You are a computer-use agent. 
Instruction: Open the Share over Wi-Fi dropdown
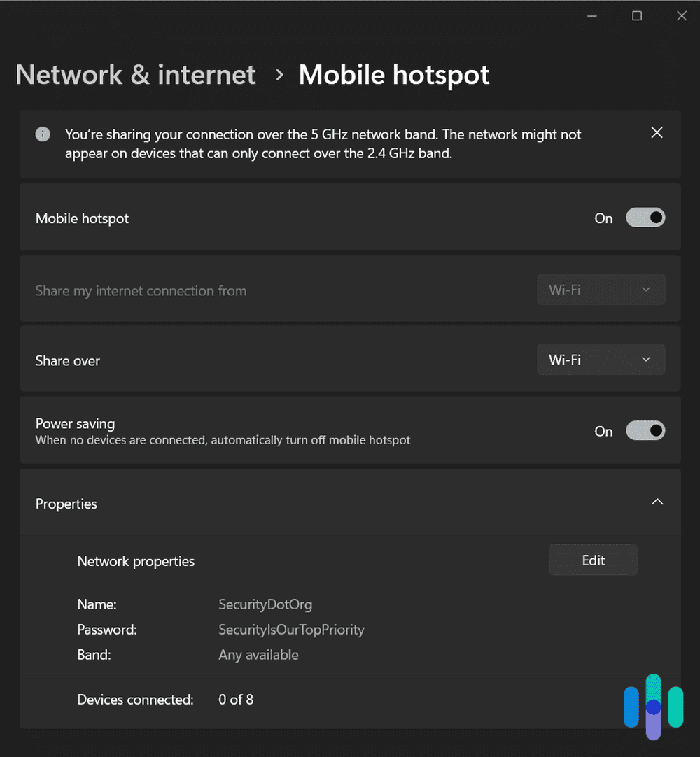pos(601,359)
